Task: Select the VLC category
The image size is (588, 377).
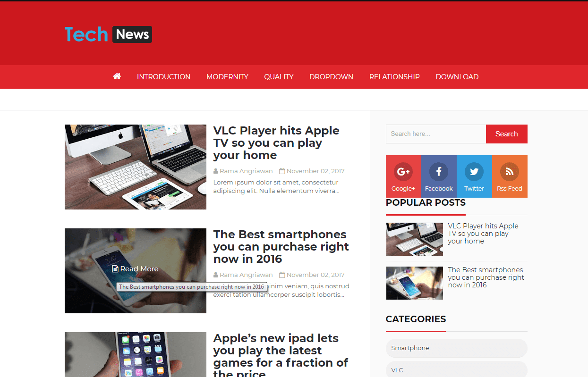Action: coord(457,369)
